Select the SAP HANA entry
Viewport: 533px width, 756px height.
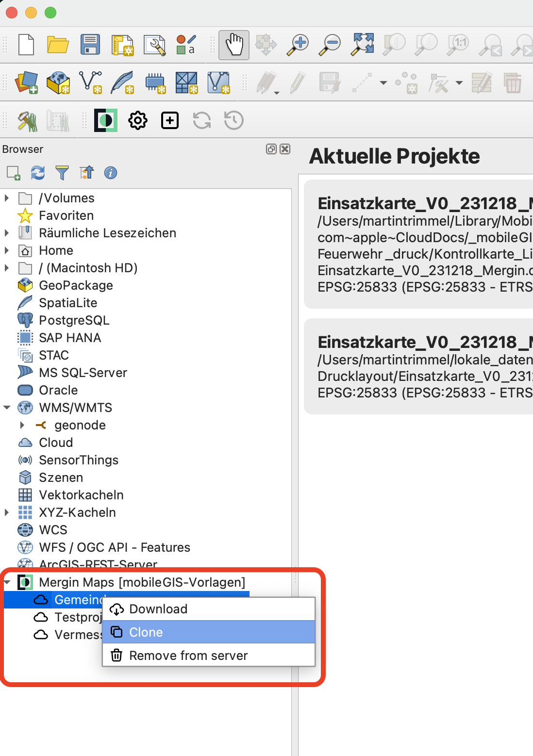[x=70, y=338]
